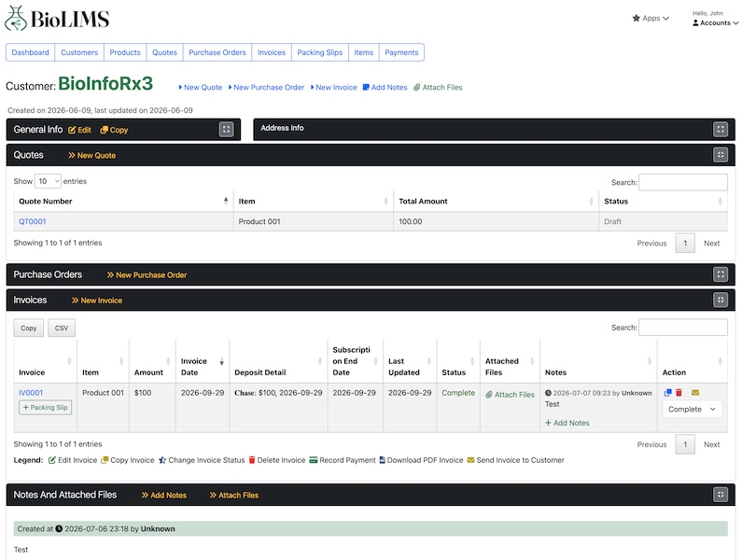
Task: Click Previous in Quotes pagination
Action: click(x=651, y=243)
